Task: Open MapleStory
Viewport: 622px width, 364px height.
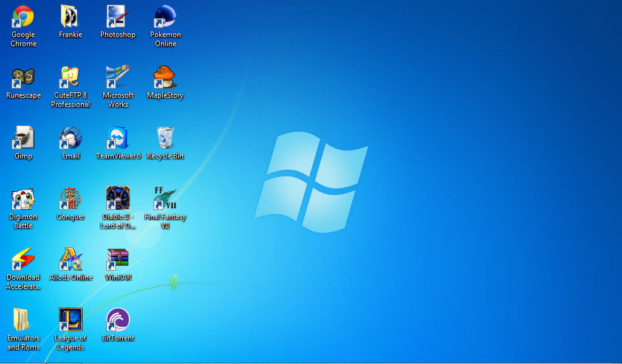Action: 165,76
